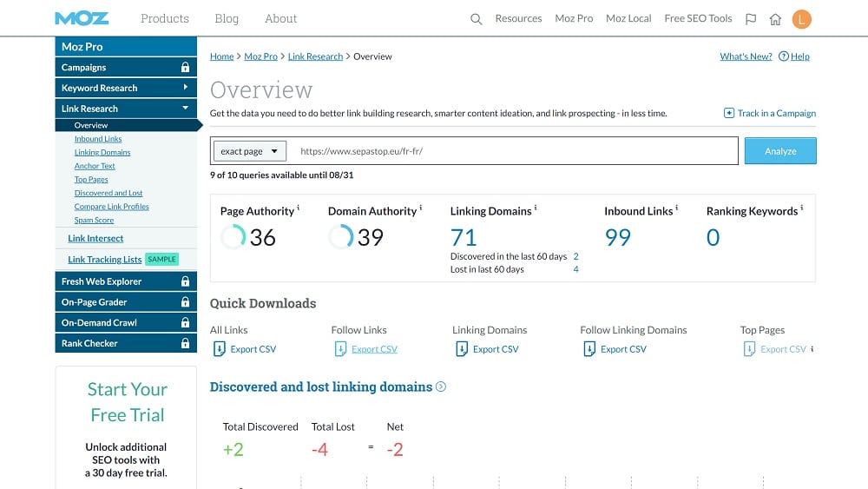Click the Fresh Web Explorer lock icon
Image resolution: width=868 pixels, height=489 pixels.
coord(185,281)
